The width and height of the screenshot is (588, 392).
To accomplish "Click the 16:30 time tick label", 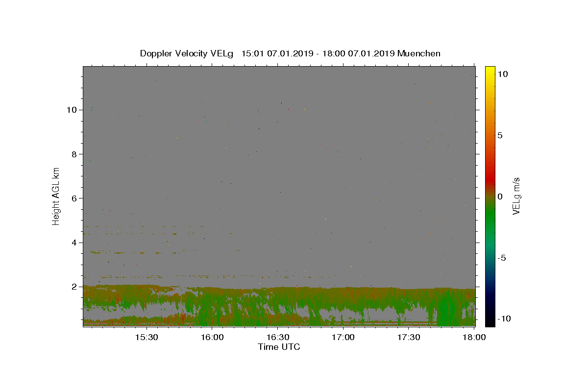I will pos(277,337).
